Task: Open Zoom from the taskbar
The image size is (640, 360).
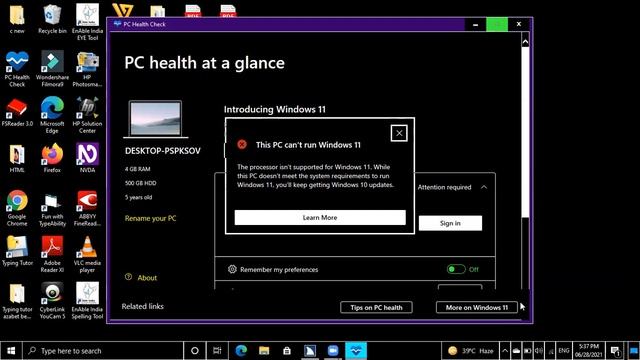Action: 333,351
